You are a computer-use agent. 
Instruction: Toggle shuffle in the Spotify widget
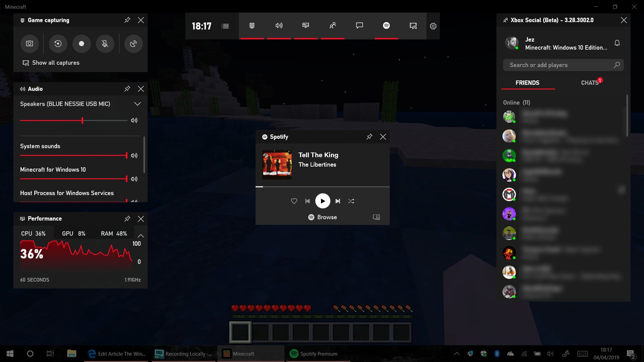(x=351, y=201)
